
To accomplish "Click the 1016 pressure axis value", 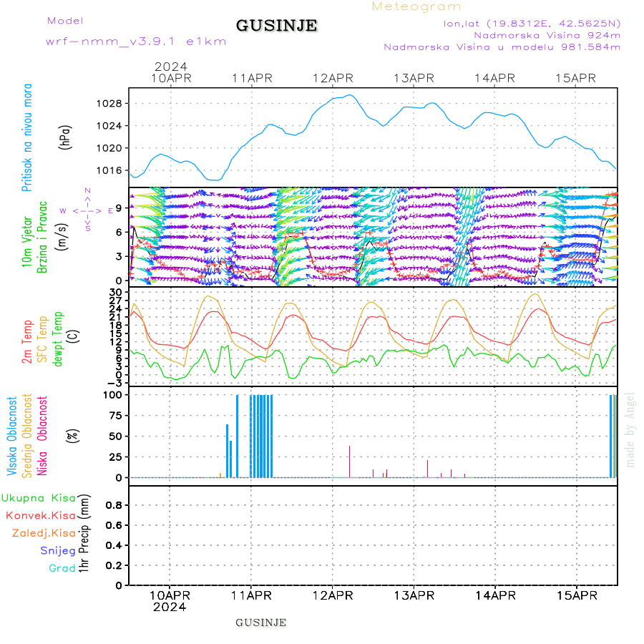I will [109, 170].
